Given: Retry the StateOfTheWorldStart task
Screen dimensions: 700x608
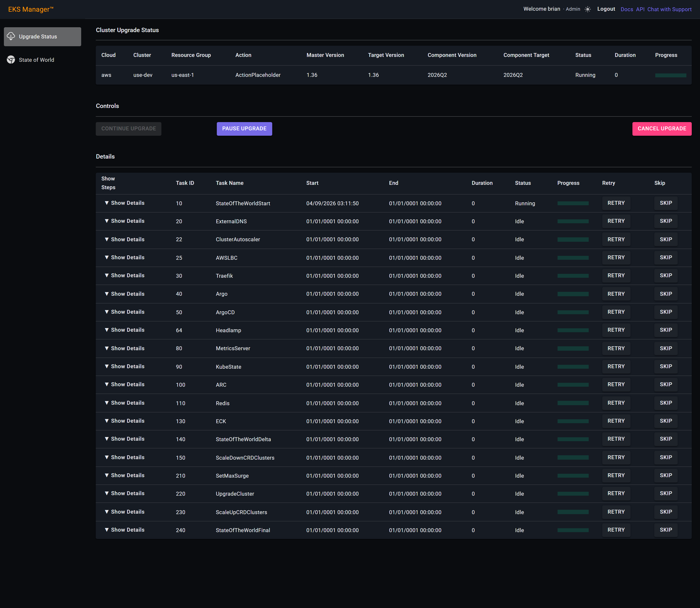Looking at the screenshot, I should (x=616, y=203).
